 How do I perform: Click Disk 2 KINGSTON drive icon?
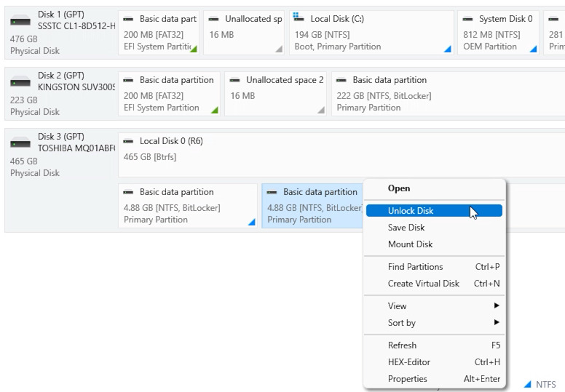point(20,82)
